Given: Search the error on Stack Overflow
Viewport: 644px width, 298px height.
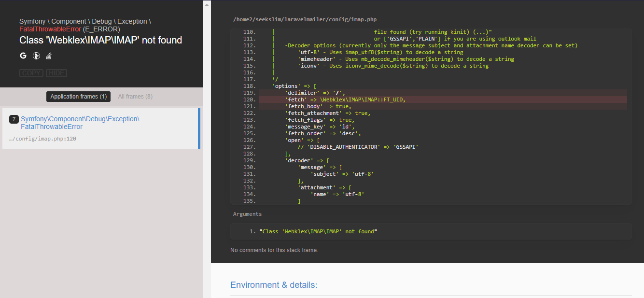Looking at the screenshot, I should pyautogui.click(x=48, y=56).
